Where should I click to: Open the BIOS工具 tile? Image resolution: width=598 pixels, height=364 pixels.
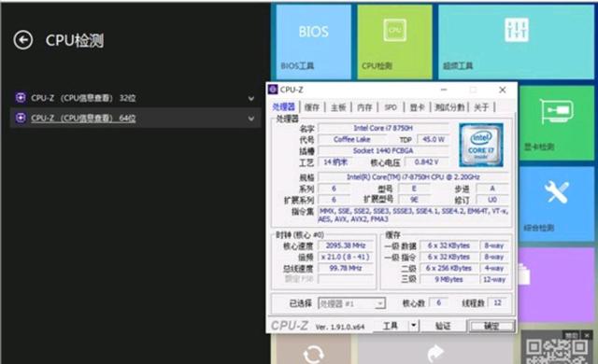pos(314,42)
